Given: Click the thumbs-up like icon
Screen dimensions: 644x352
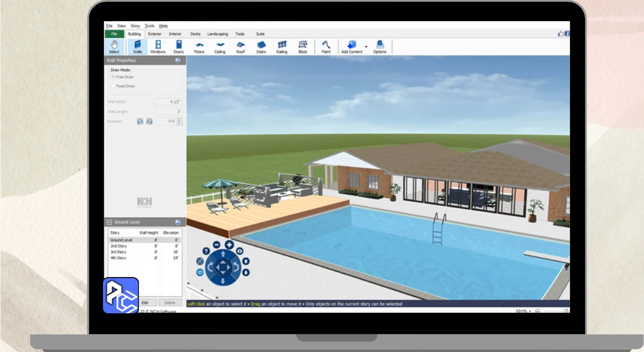Looking at the screenshot, I should point(560,34).
